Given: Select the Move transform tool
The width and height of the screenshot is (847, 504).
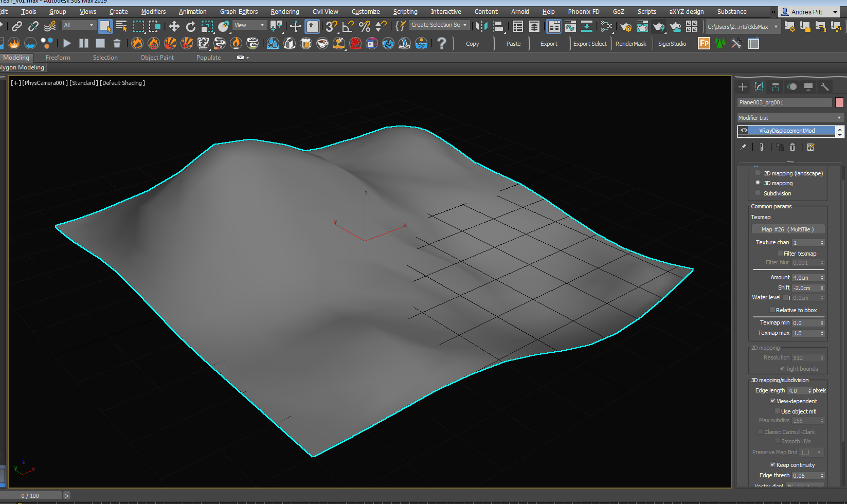Looking at the screenshot, I should (x=174, y=26).
